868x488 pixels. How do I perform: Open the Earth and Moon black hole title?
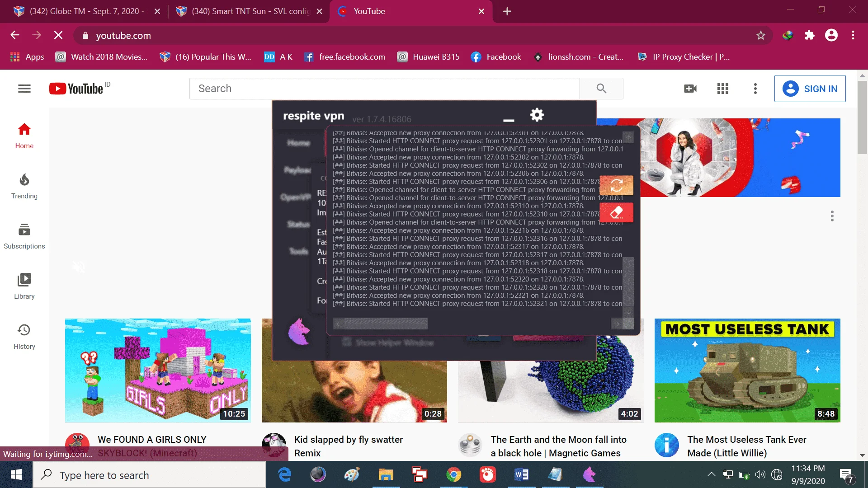coord(558,446)
